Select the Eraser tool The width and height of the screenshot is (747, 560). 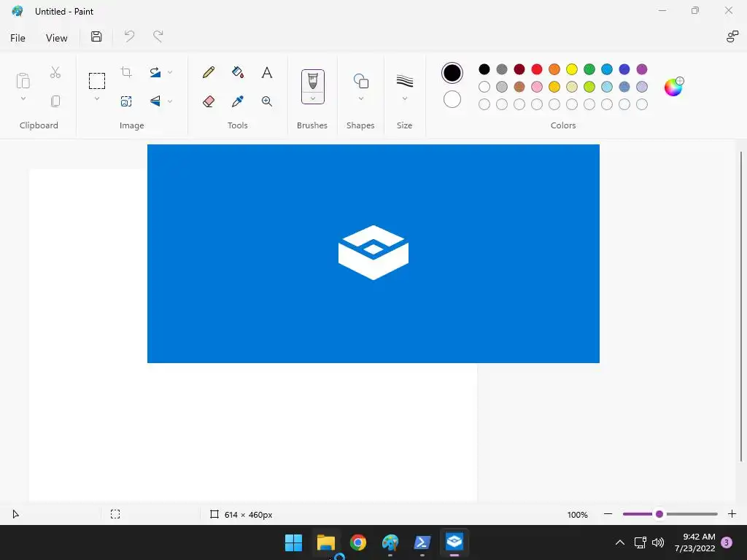point(208,101)
